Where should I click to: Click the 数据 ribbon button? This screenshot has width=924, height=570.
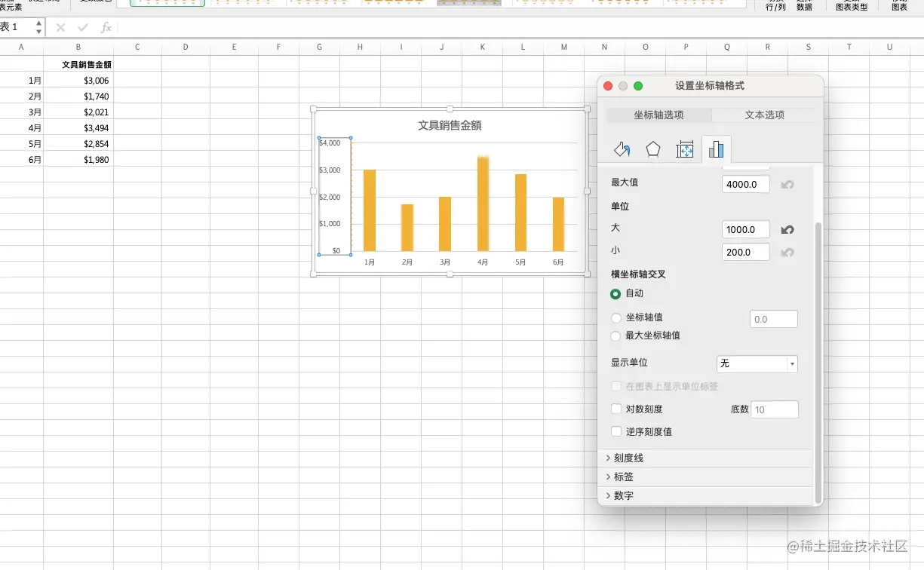(804, 6)
